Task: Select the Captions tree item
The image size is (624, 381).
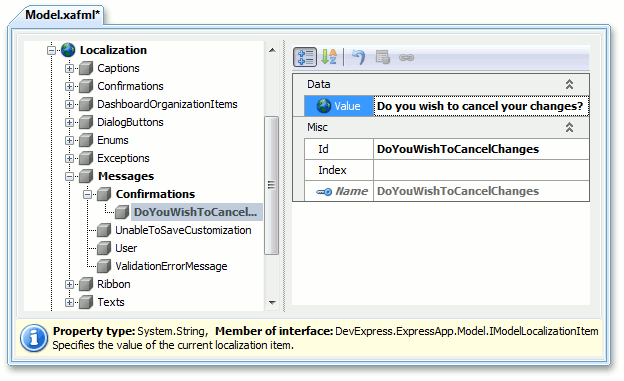Action: (x=118, y=68)
